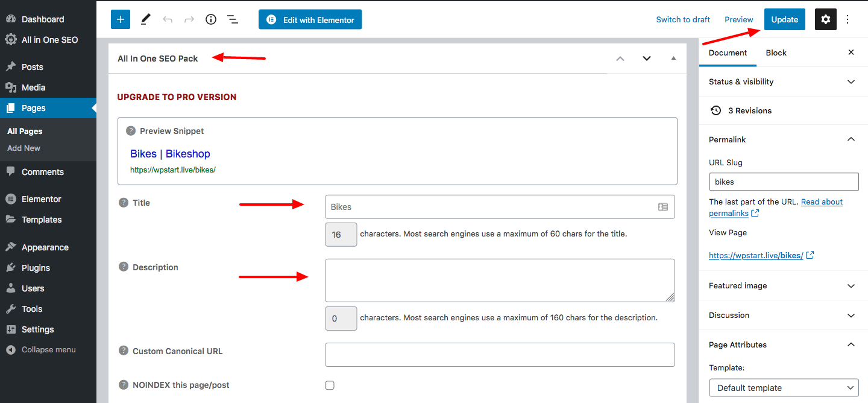Click the Switch to draft link
This screenshot has width=868, height=403.
683,19
